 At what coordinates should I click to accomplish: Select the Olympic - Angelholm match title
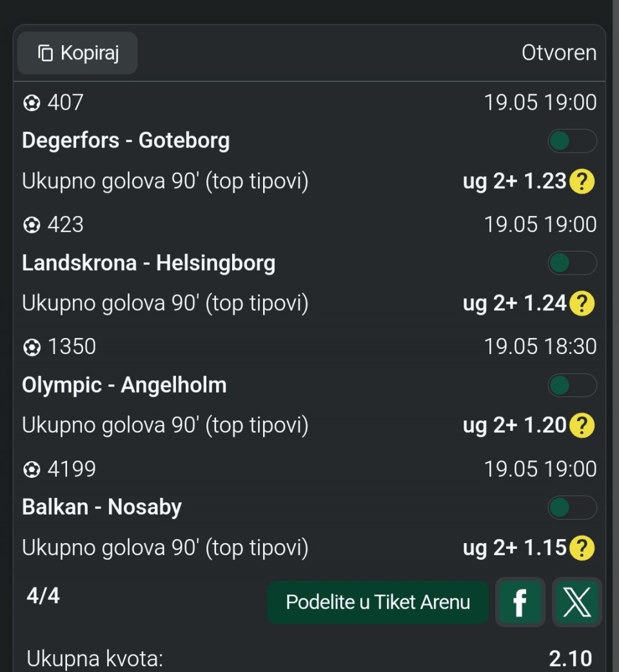[124, 385]
